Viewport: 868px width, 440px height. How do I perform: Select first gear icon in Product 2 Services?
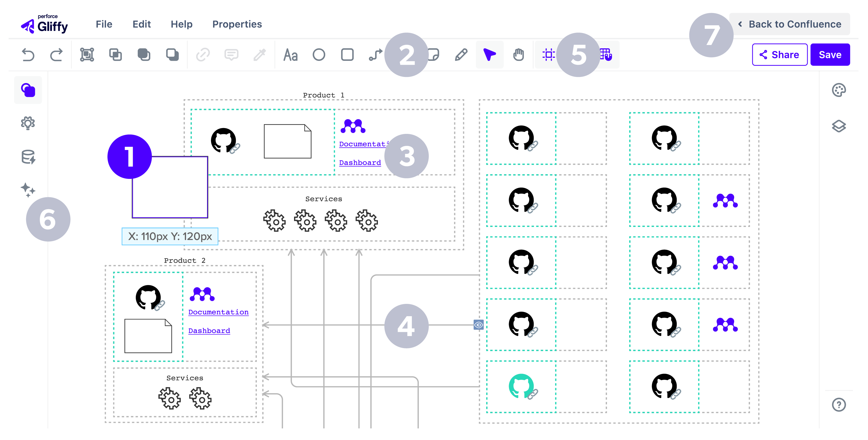click(169, 399)
